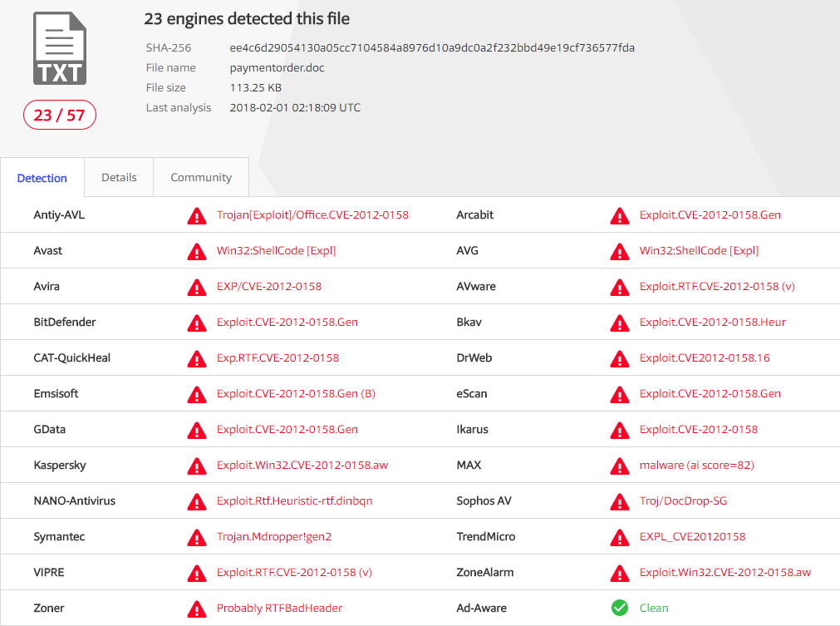The width and height of the screenshot is (840, 626).
Task: Click Trojan.Mdropper!gen2 detection name
Action: 274,536
